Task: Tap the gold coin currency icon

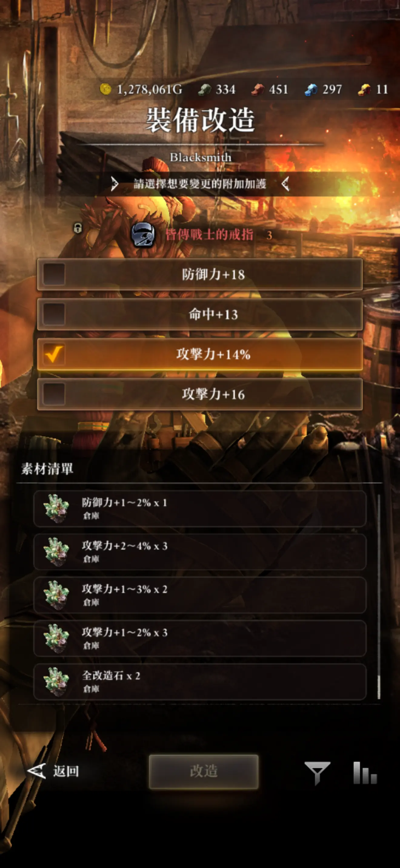Action: click(105, 89)
